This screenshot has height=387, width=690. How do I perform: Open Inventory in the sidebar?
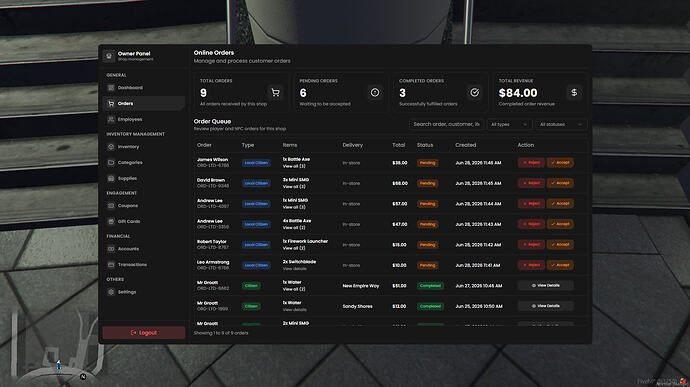[144, 147]
